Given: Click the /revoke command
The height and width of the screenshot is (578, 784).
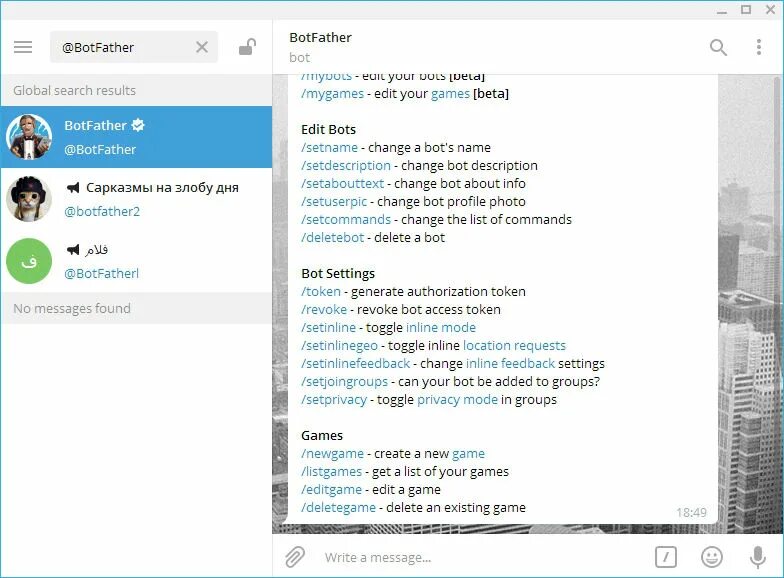Looking at the screenshot, I should pyautogui.click(x=324, y=310).
